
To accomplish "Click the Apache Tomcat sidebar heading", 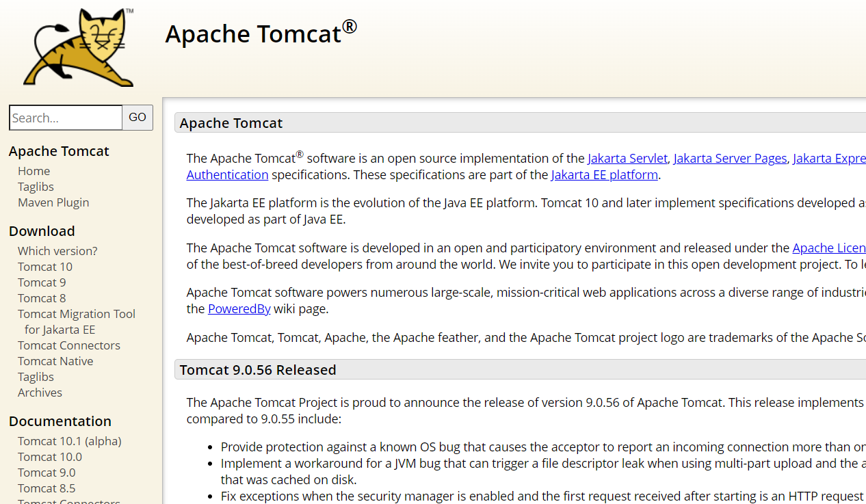I will (59, 151).
